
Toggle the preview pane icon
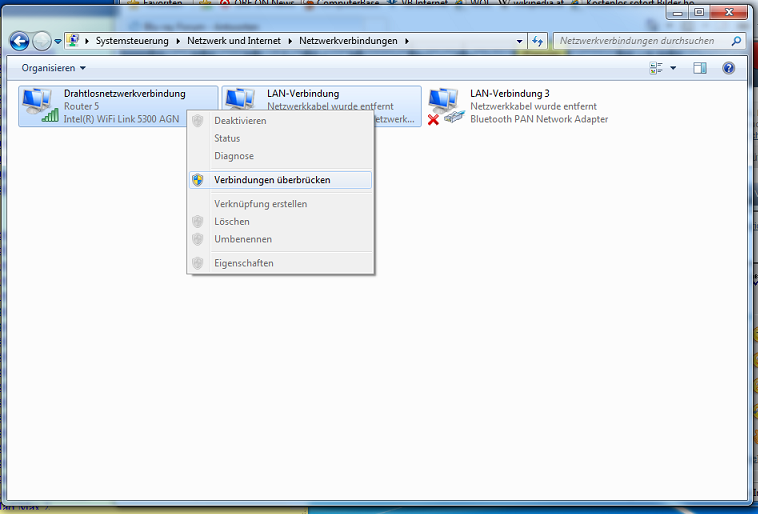point(700,68)
